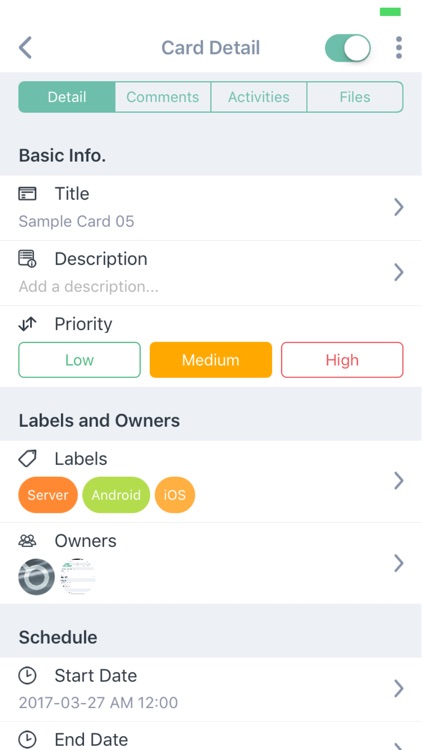The image size is (422, 750).
Task: Expand the Description row chevron
Action: click(x=399, y=273)
